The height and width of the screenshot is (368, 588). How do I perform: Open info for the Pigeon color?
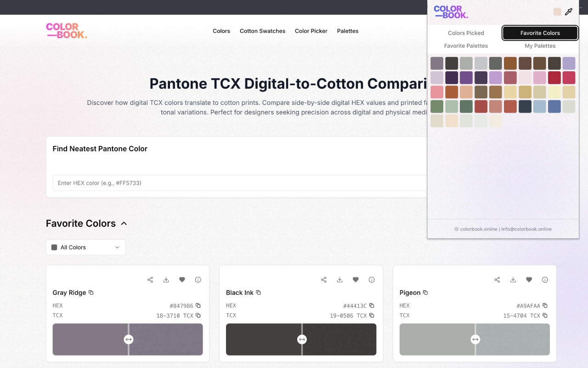pos(545,280)
